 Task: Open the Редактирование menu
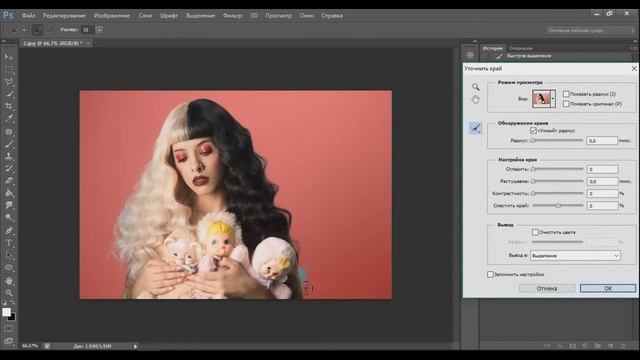(64, 16)
